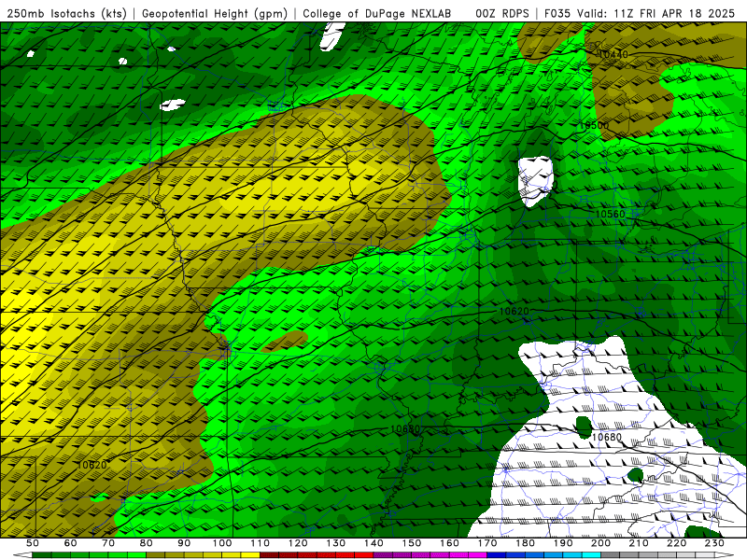Click the 200 value on the color scale

click(600, 543)
